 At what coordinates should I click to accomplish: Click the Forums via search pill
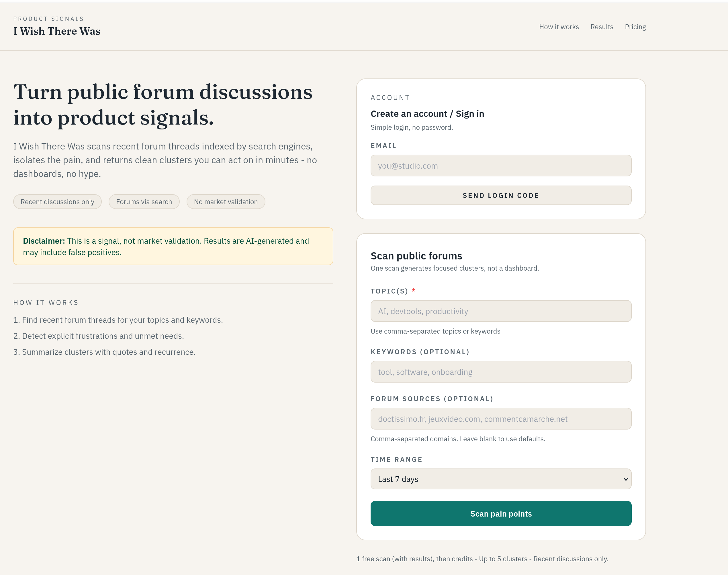tap(144, 201)
